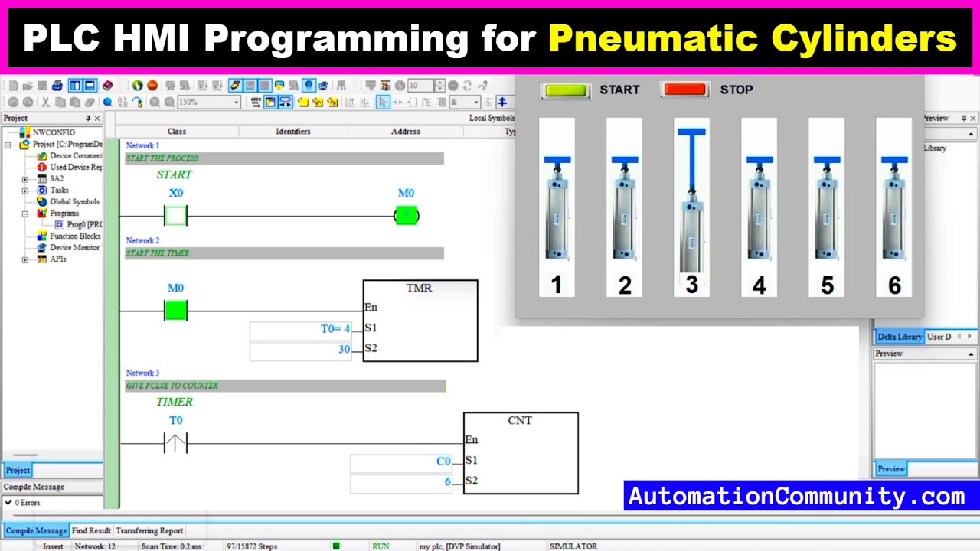
Task: Click the Class column header
Action: (x=177, y=132)
